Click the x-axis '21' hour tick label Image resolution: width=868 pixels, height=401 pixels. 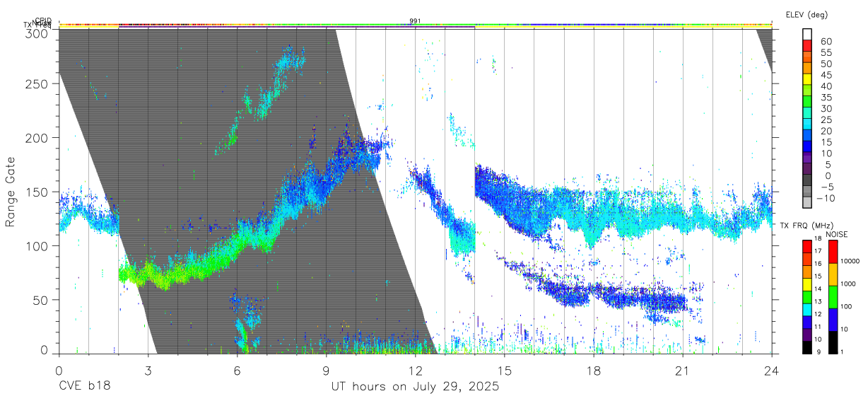point(683,370)
